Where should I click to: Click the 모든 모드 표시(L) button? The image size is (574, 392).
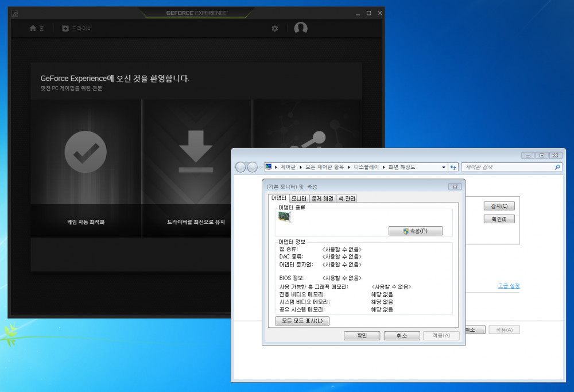302,321
